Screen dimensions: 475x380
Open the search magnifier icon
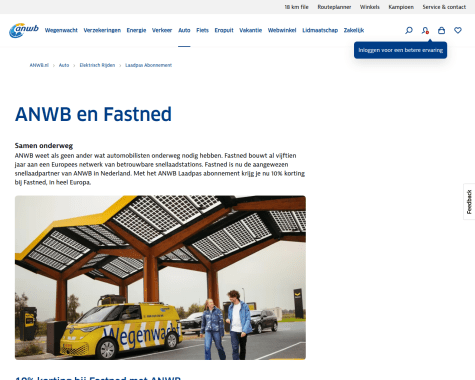[409, 30]
